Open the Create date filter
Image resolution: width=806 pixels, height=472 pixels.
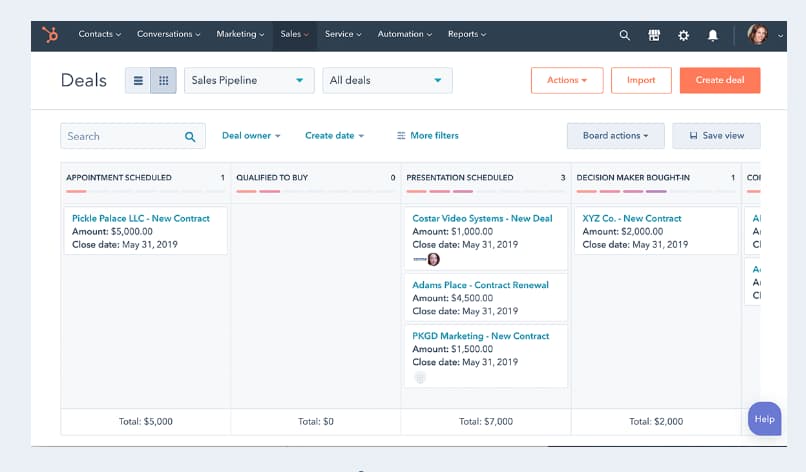[334, 136]
